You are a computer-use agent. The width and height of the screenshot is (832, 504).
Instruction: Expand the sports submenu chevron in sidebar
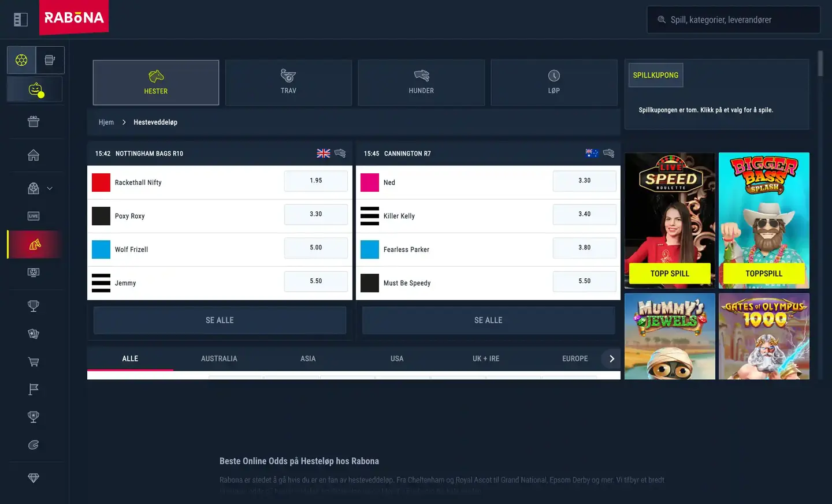[50, 188]
